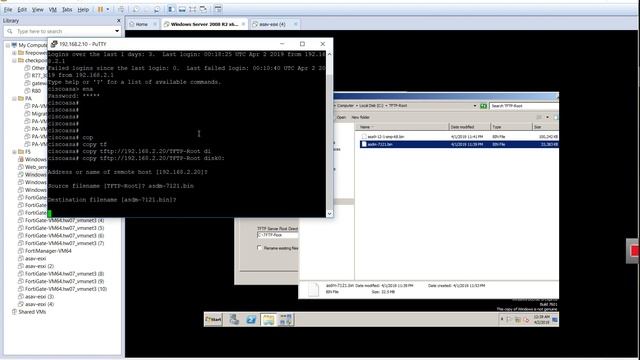Click the orange Pause VM toolbar icon
The width and height of the screenshot is (640, 360).
click(x=100, y=9)
